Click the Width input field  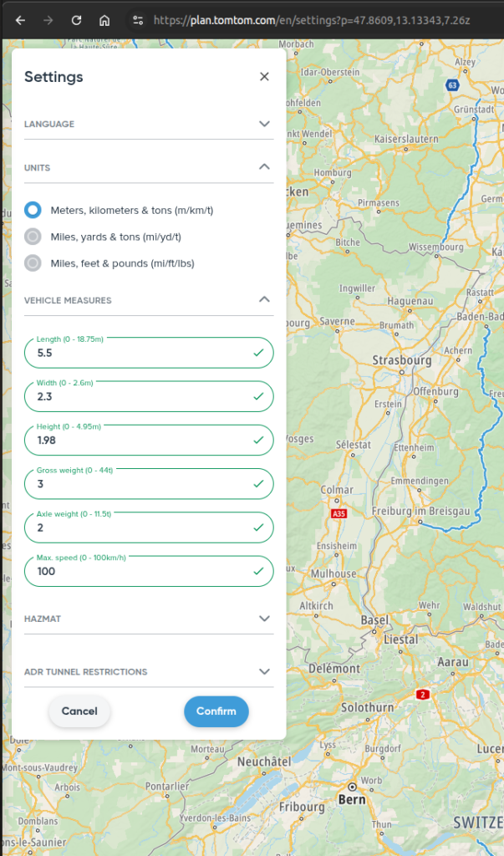(149, 396)
